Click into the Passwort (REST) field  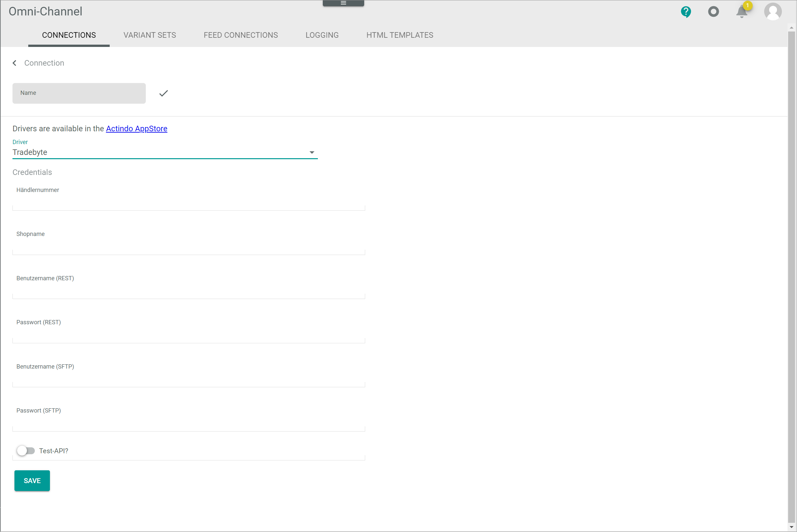click(189, 330)
